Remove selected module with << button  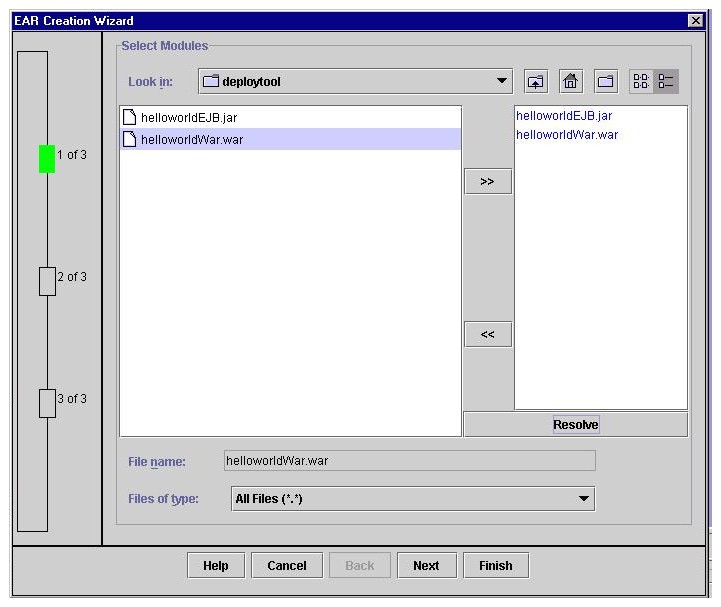coord(488,334)
